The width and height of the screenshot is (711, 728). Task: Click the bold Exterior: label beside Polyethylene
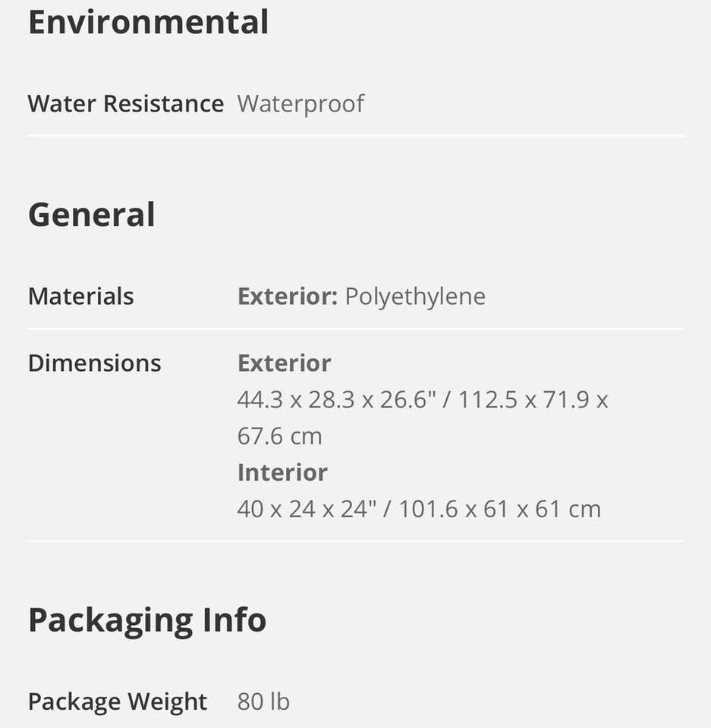click(287, 296)
